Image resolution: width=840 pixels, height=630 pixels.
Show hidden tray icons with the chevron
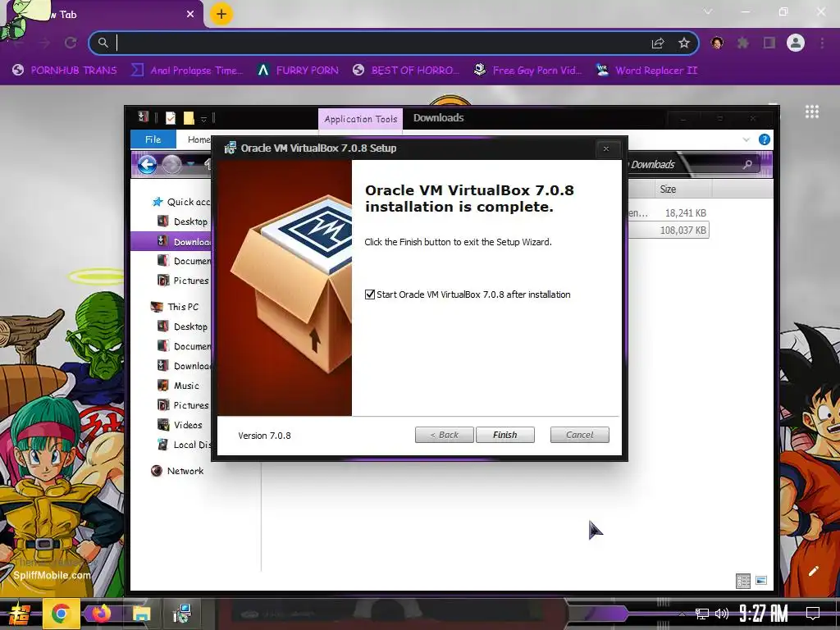pyautogui.click(x=682, y=614)
